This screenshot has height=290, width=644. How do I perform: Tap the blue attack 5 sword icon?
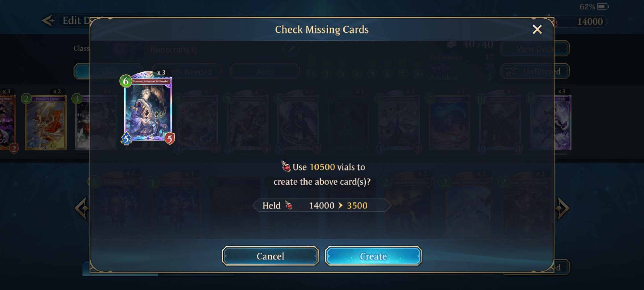(126, 139)
